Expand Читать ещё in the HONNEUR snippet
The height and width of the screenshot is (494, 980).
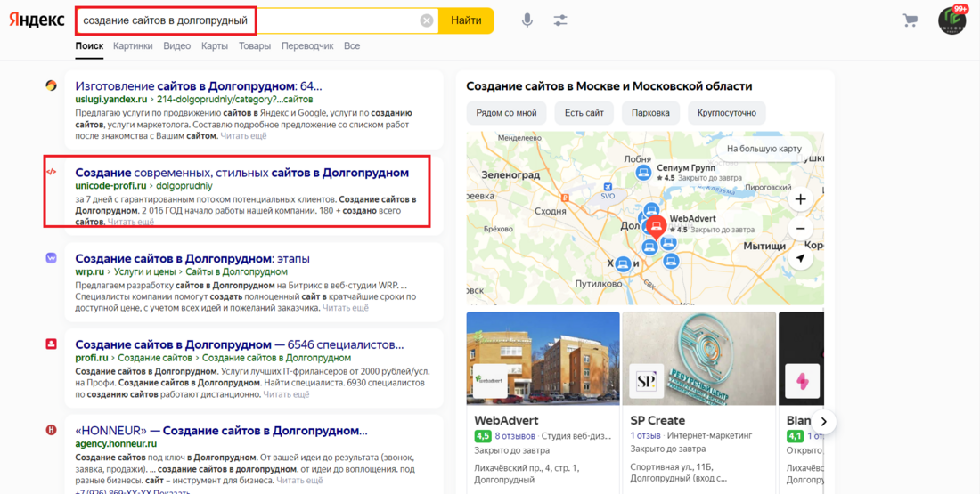(x=299, y=481)
